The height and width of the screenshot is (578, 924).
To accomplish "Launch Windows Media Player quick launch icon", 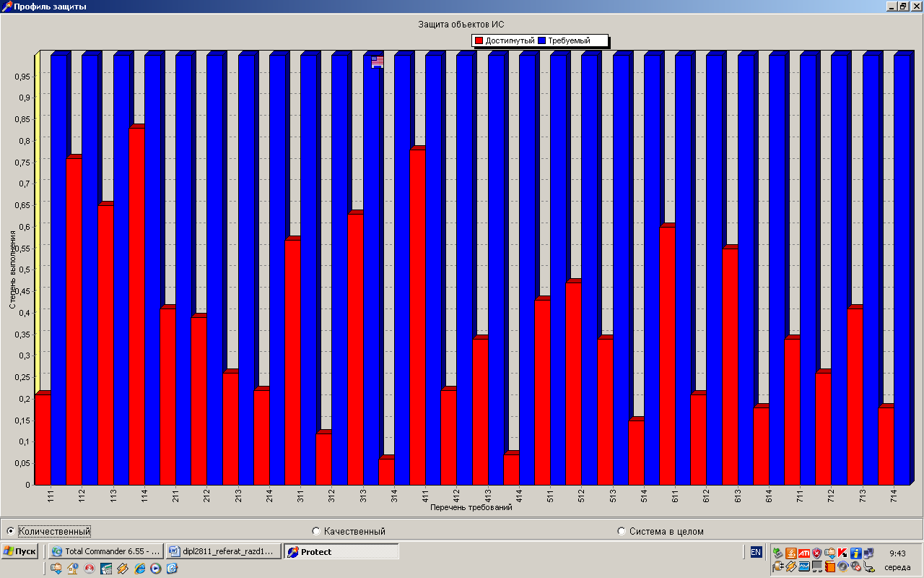I will 155,568.
